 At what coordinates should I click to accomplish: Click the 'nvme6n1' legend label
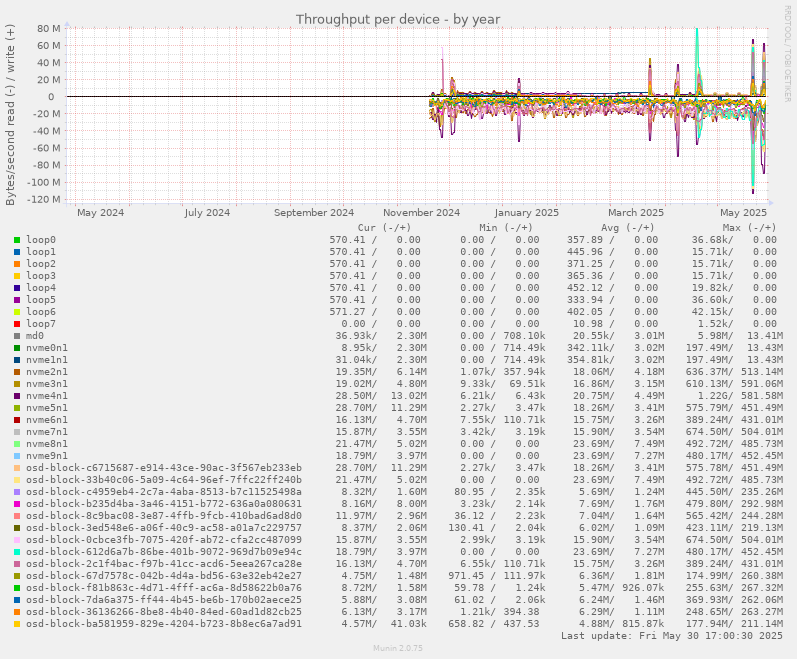tap(47, 420)
